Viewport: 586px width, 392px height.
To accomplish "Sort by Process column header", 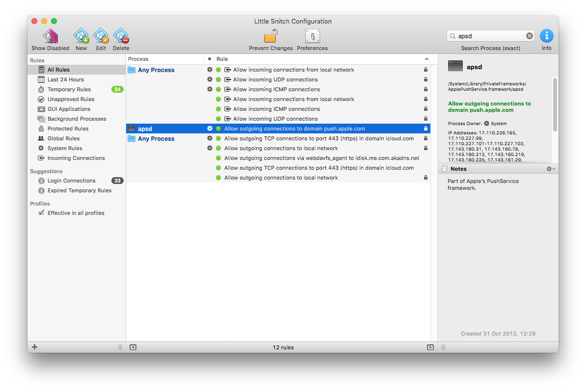I will click(x=165, y=59).
